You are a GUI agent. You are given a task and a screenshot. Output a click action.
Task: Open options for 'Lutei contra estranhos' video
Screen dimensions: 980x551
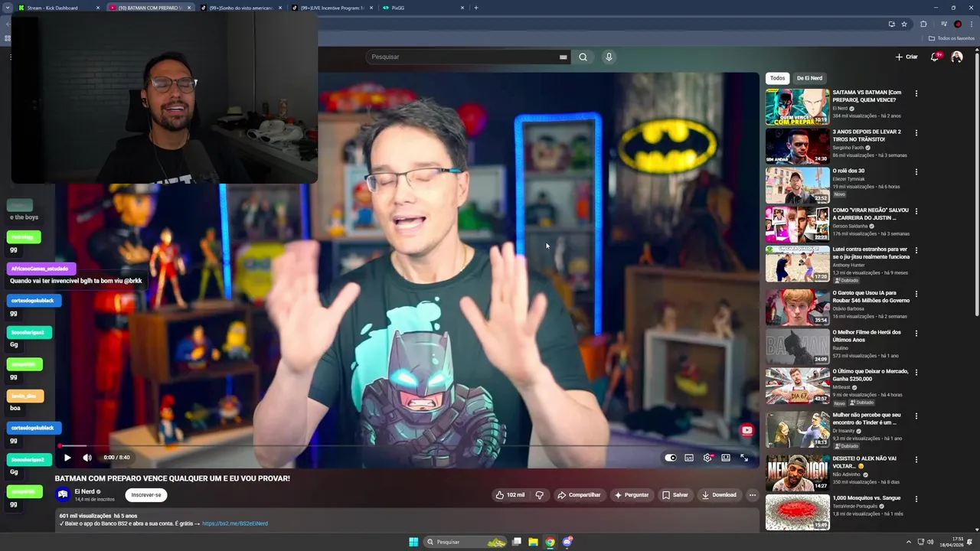tap(916, 249)
